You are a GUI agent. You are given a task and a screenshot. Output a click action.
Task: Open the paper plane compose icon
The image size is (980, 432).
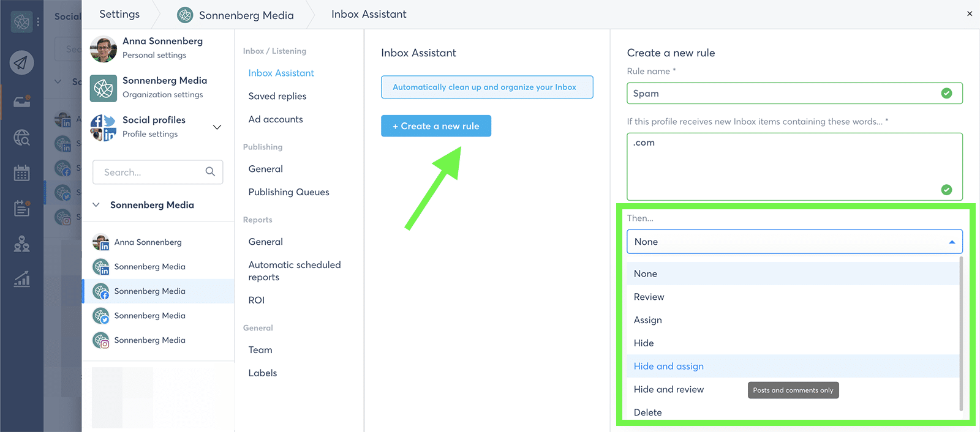pos(21,62)
